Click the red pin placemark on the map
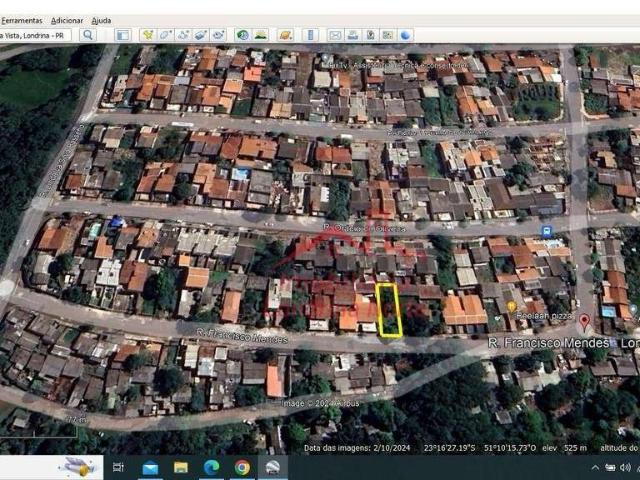 (x=584, y=322)
